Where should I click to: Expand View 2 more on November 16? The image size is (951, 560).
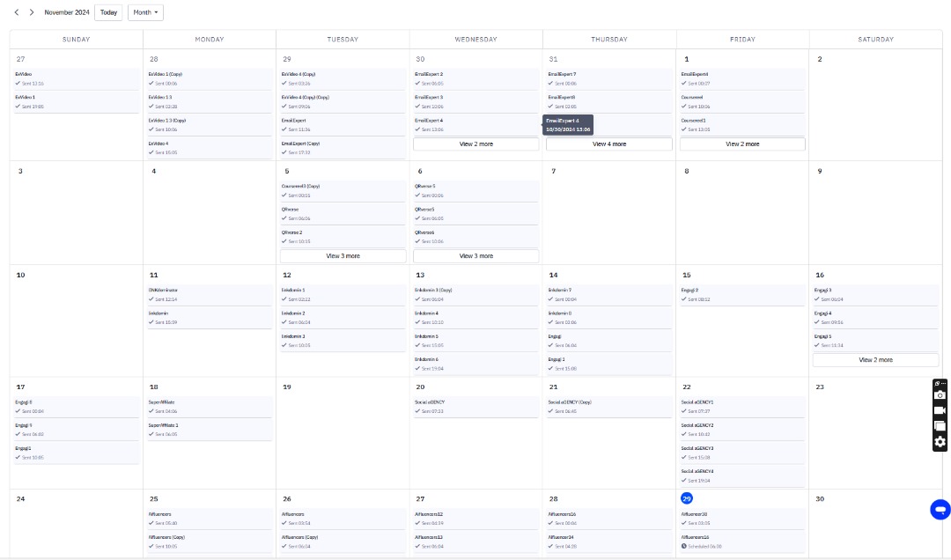(876, 360)
